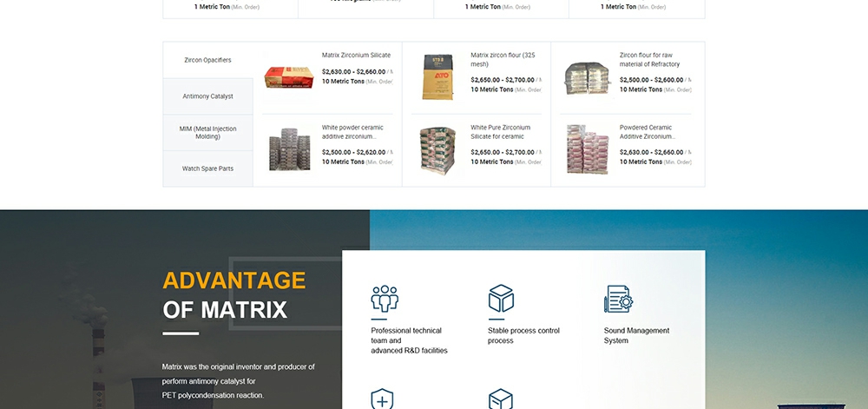Open Powdered Ceramic Additive Zirconium link
Image resolution: width=868 pixels, height=409 pixels.
[x=648, y=132]
